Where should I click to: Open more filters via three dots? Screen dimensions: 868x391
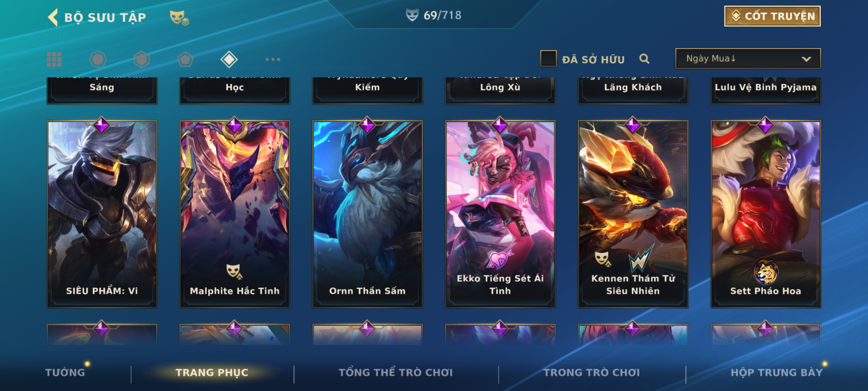point(273,59)
